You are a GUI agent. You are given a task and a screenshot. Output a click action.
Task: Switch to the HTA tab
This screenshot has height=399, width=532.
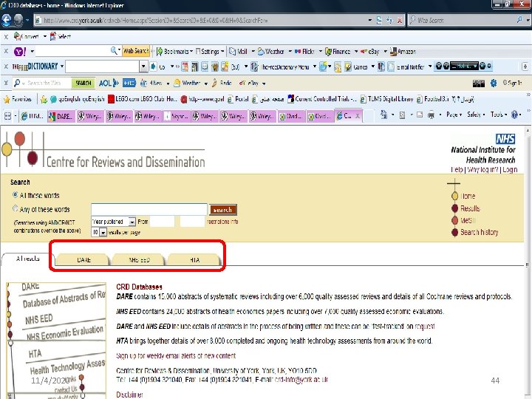194,260
